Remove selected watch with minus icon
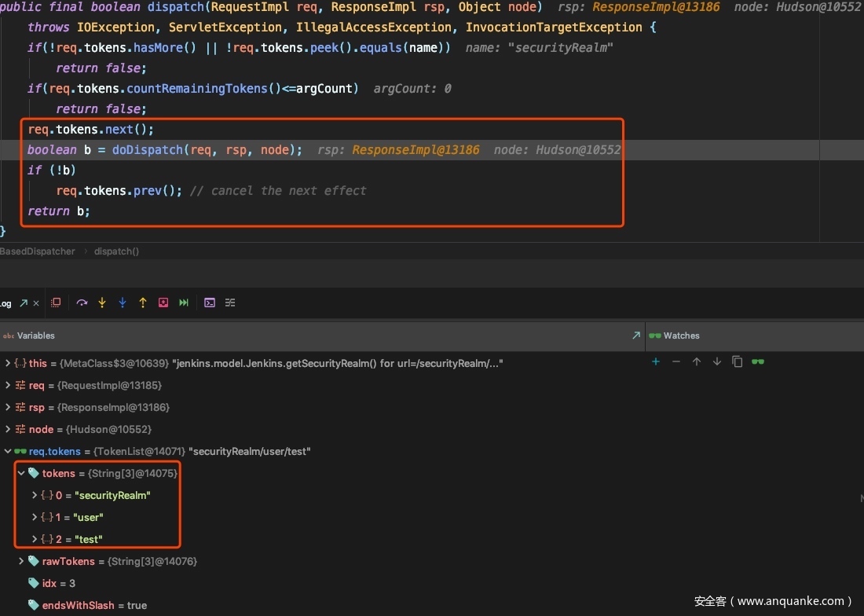 pos(676,361)
